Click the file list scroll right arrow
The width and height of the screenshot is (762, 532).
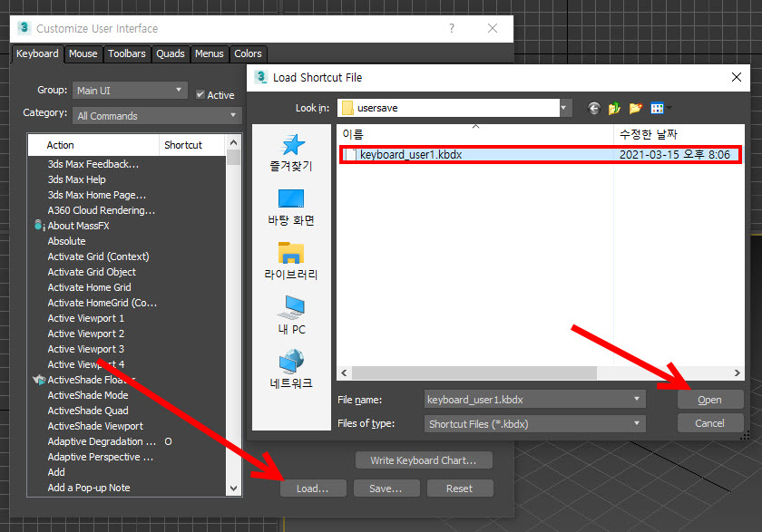coord(738,372)
